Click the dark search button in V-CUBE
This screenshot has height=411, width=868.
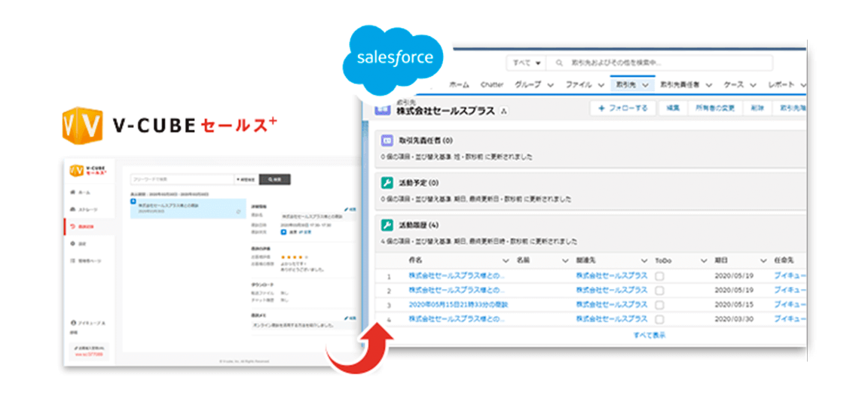pyautogui.click(x=274, y=180)
